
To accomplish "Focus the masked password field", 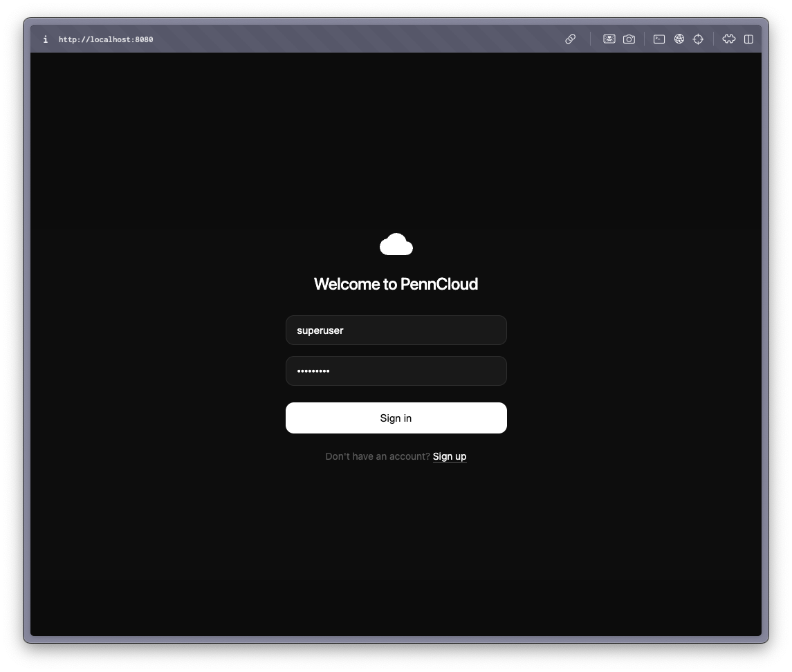I will pyautogui.click(x=396, y=371).
